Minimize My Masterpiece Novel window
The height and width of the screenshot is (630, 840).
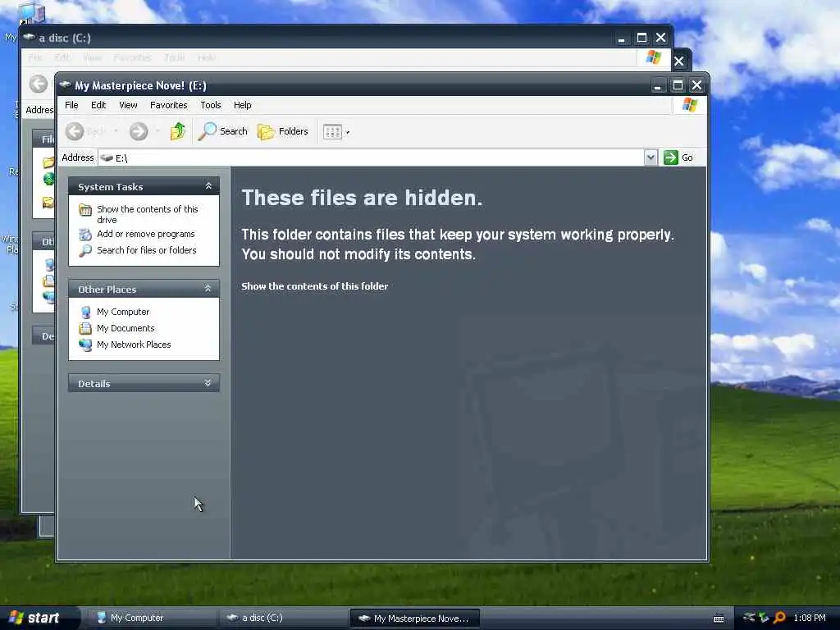pos(657,85)
